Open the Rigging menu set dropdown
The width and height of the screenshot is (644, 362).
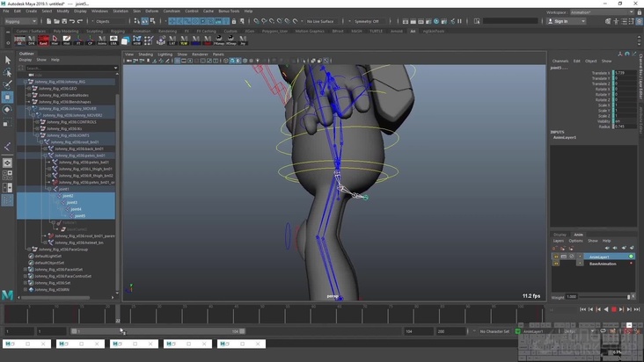pyautogui.click(x=19, y=21)
